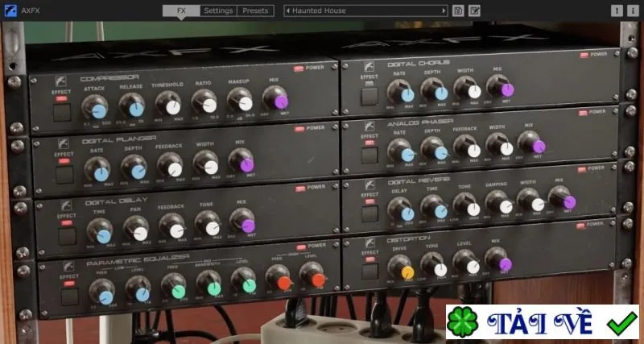
Task: Click the Equalizer Mid Bandwidth green knob
Action: (209, 284)
